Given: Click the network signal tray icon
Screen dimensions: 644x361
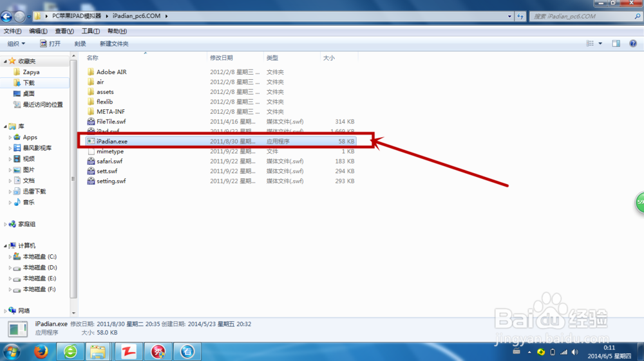Looking at the screenshot, I should (564, 352).
